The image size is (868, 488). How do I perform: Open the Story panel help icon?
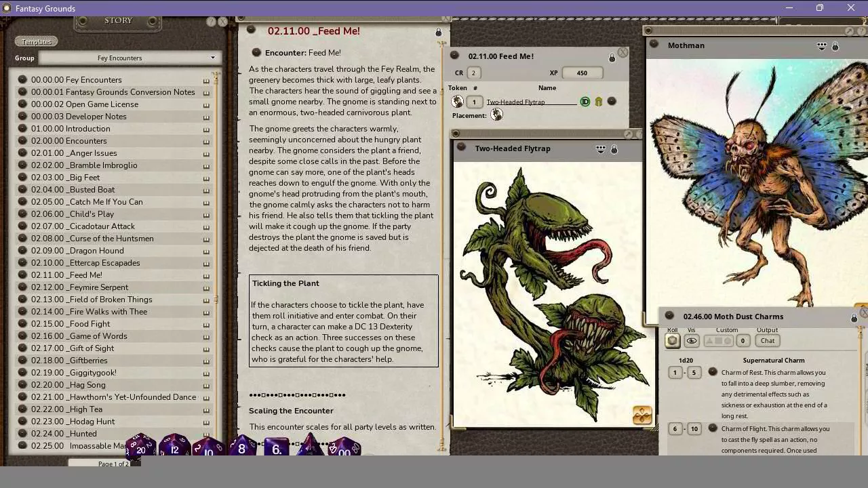pos(211,22)
